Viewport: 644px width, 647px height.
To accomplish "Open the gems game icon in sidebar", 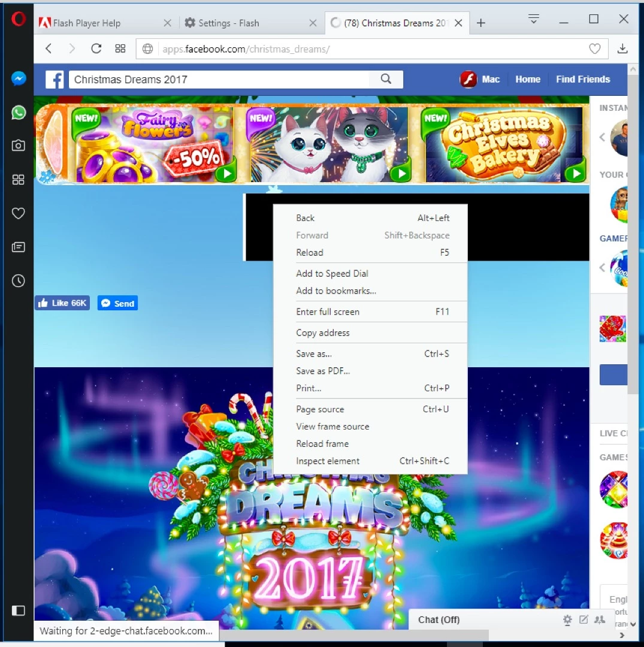I will pos(614,490).
